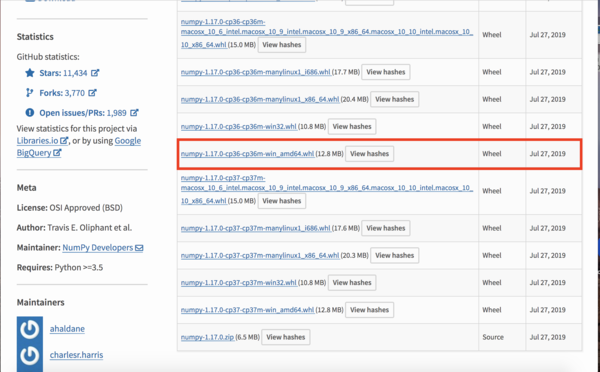Viewport: 600px width, 372px height.
Task: Download numpy-1.17.0-cp36-cp36m macosx wheel file
Action: [326, 32]
